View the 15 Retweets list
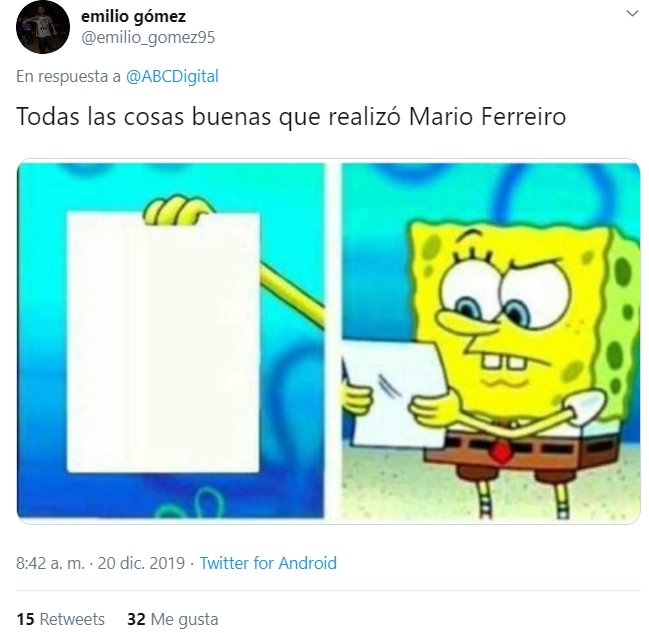Viewport: 649px width, 633px height. point(60,619)
